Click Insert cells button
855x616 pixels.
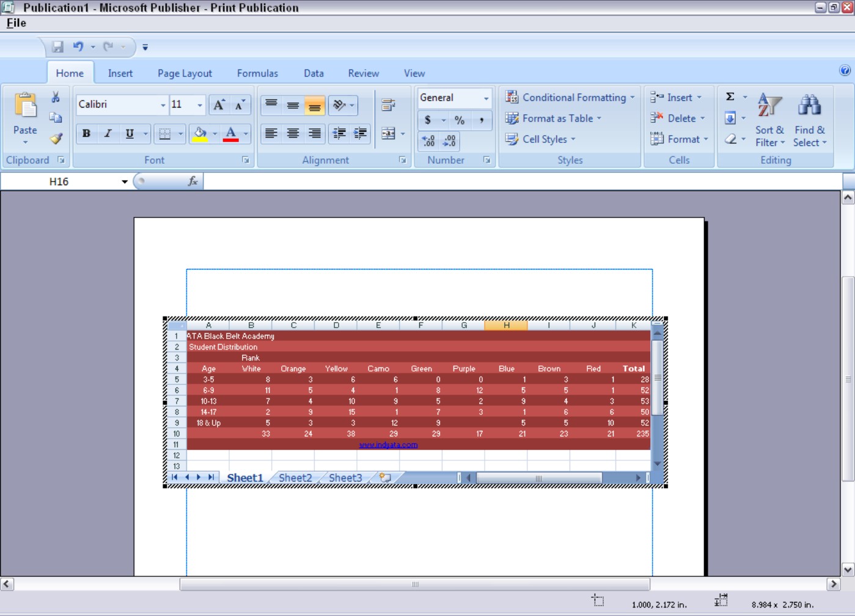[676, 98]
